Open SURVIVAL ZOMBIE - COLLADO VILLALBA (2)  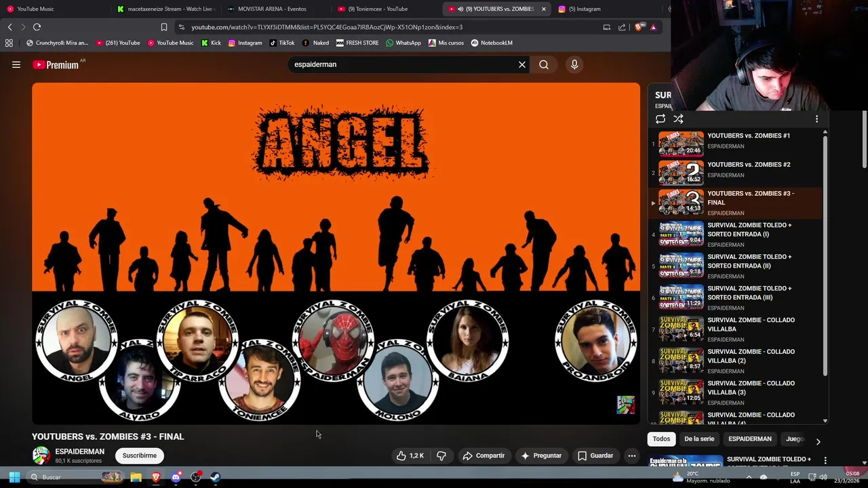[x=736, y=361]
